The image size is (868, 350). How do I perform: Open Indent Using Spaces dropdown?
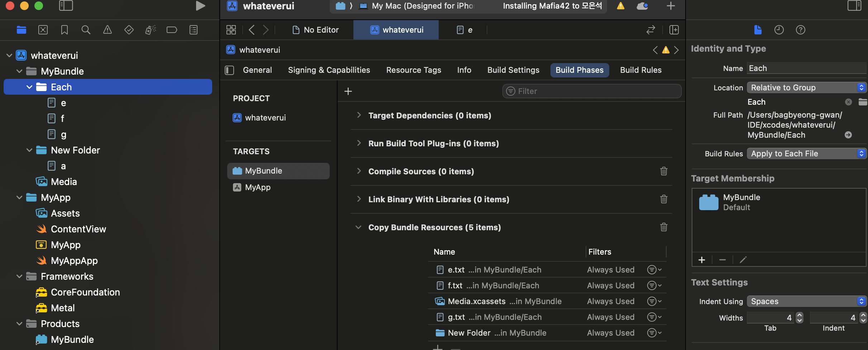(807, 301)
